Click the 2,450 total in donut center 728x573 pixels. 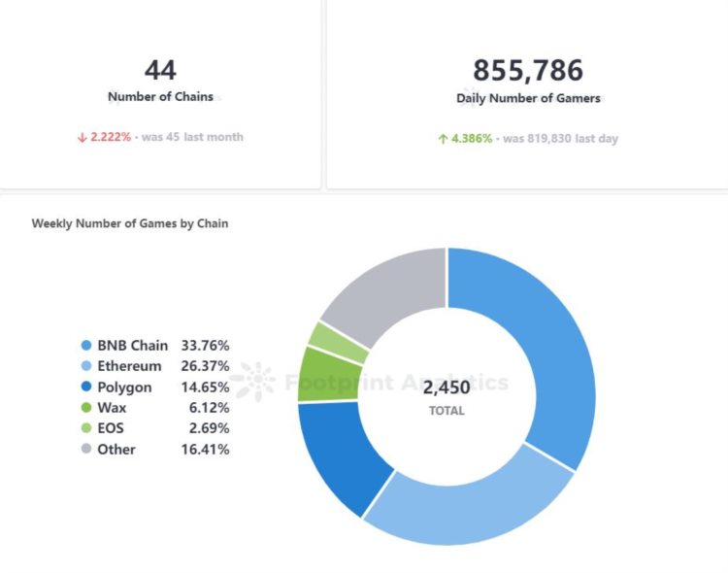[447, 388]
